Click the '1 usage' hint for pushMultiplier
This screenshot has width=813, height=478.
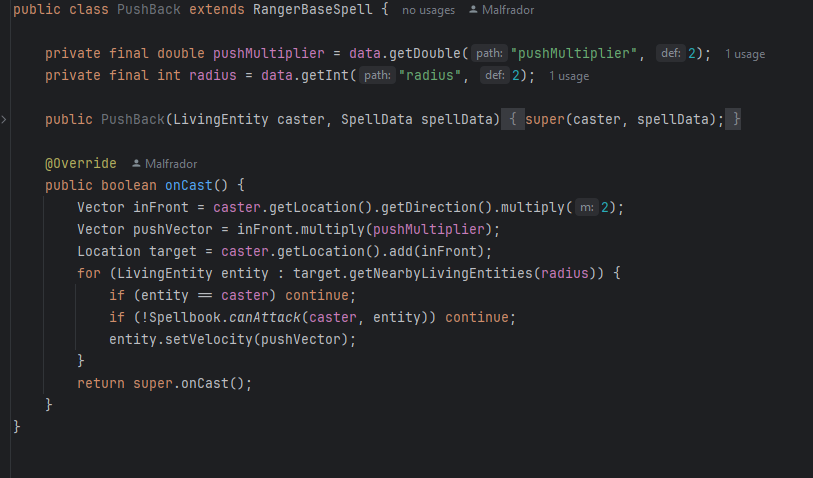point(745,54)
